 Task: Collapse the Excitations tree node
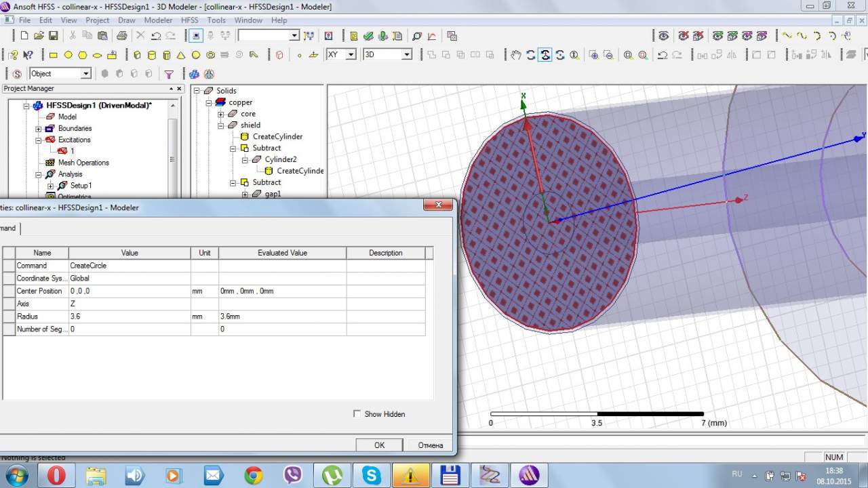(39, 140)
